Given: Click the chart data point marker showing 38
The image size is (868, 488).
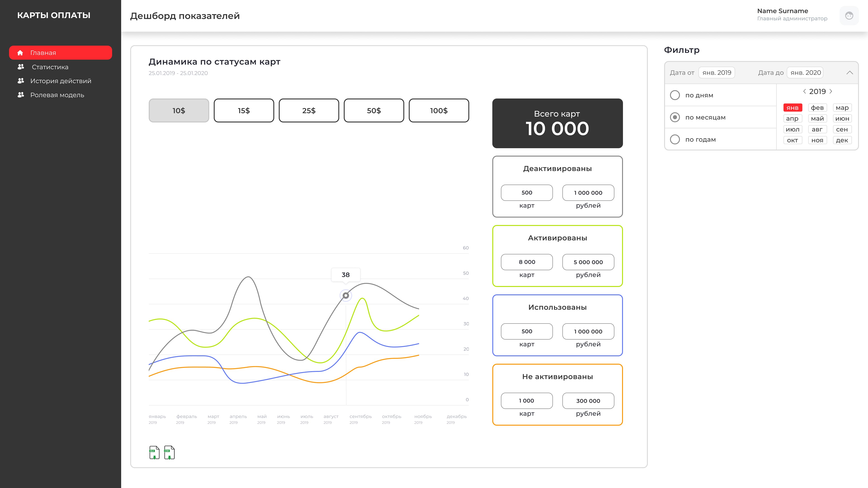Looking at the screenshot, I should tap(346, 296).
